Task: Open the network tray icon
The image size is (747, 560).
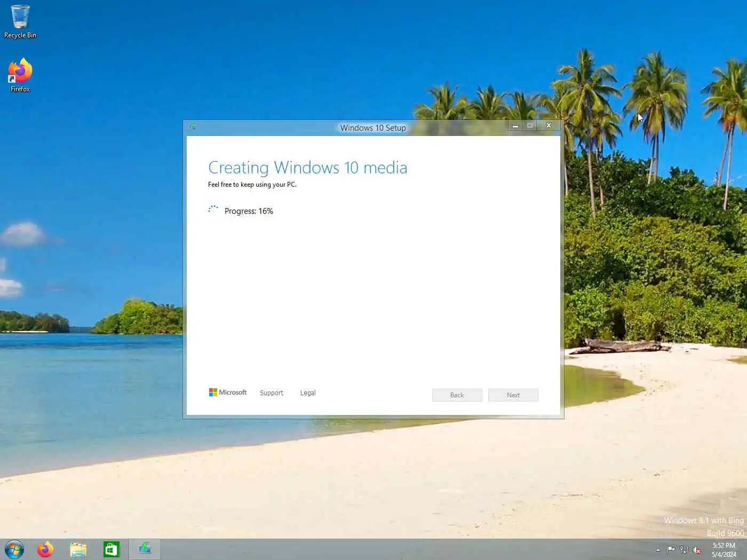Action: pyautogui.click(x=684, y=550)
